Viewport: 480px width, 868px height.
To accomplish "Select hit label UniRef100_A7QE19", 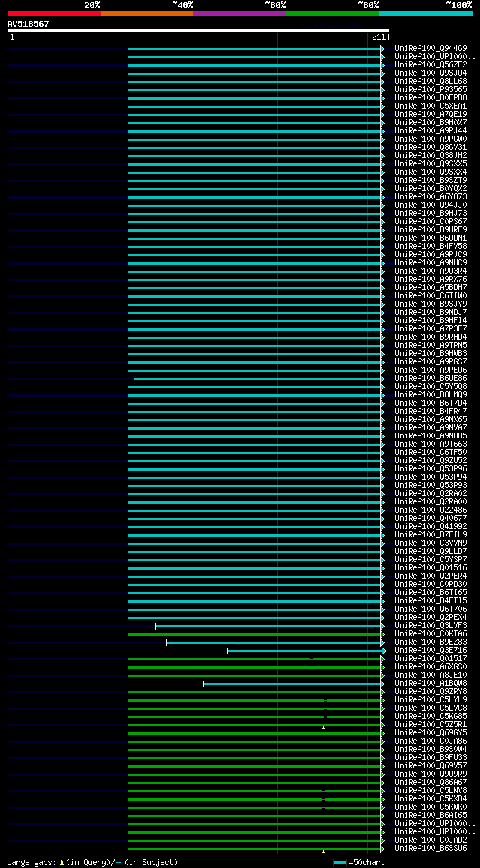I will (x=430, y=114).
